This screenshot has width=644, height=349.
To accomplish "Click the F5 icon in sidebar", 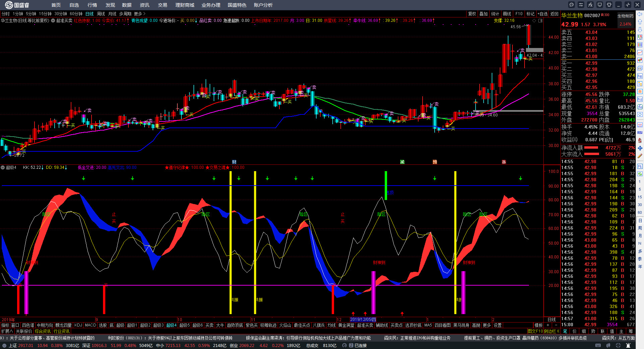I will 640,166.
